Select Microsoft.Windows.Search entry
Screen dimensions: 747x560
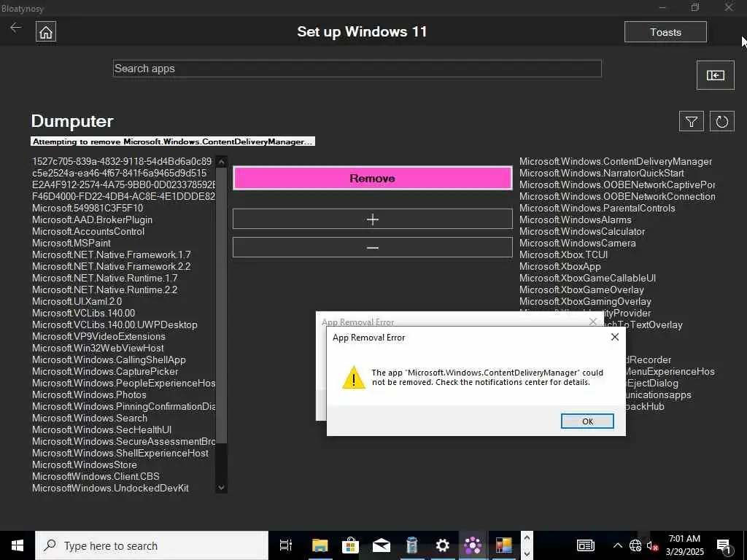[90, 418]
